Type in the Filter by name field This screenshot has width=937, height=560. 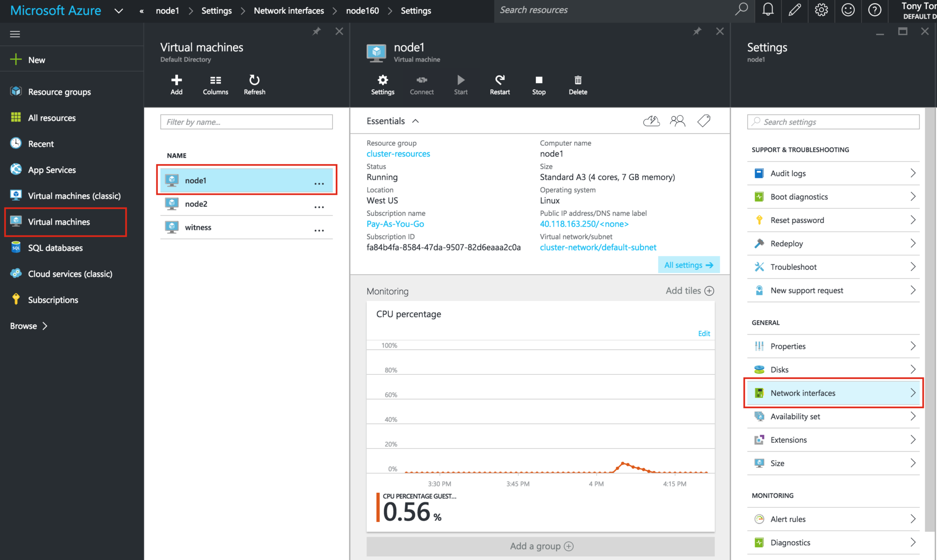coord(246,122)
